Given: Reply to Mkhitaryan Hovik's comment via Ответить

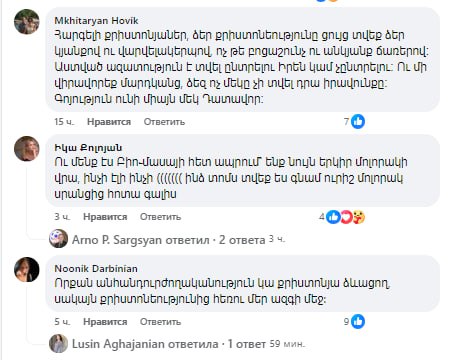Looking at the screenshot, I should click(164, 122).
